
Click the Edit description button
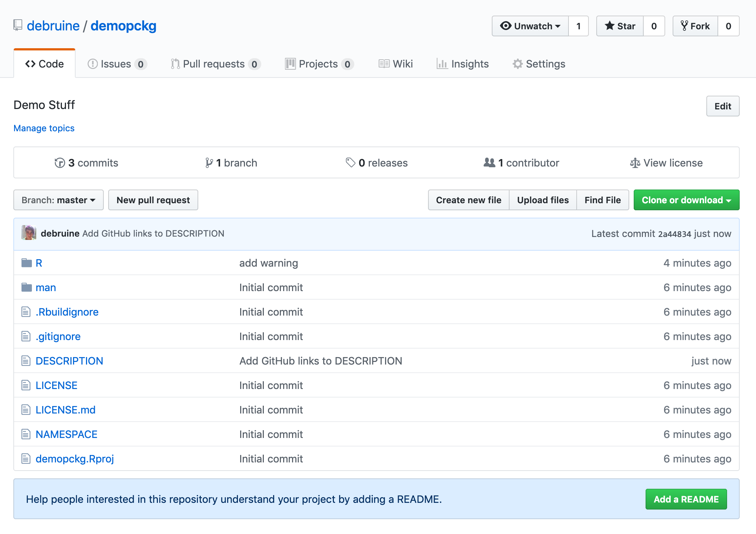point(723,106)
